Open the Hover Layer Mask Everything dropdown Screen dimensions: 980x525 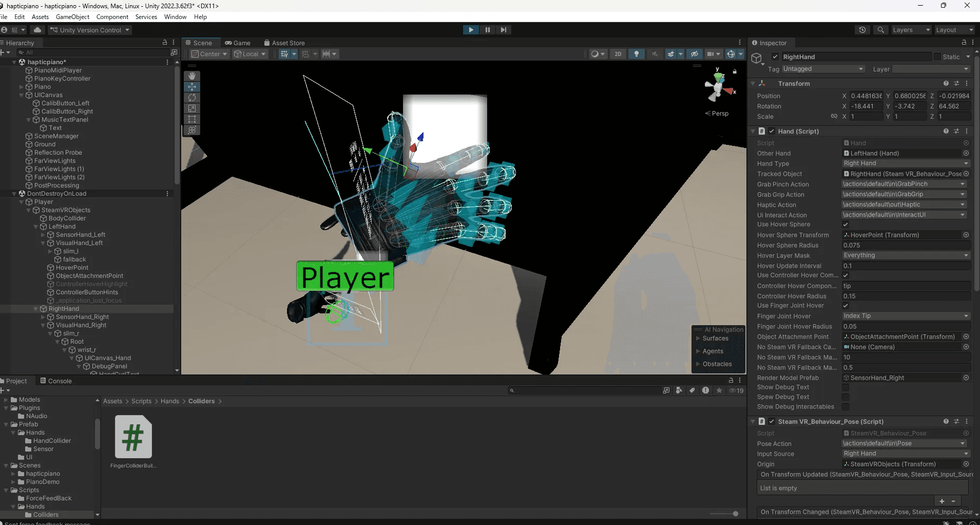coord(905,255)
